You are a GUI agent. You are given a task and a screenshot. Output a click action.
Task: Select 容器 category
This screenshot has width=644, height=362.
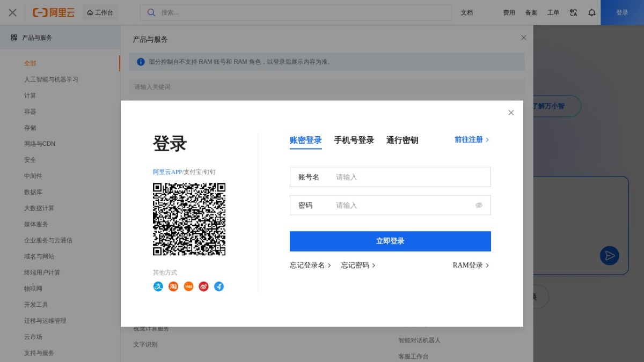(x=30, y=112)
